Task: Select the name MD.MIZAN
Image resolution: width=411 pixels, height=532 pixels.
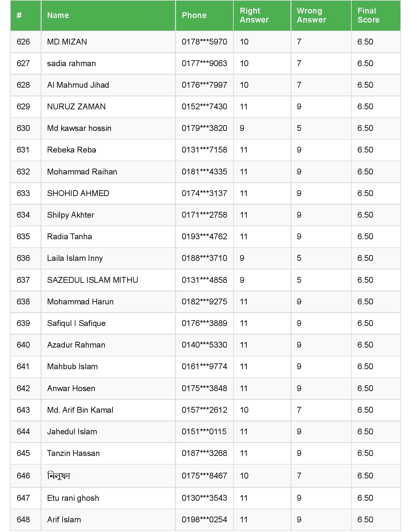Action: [67, 42]
